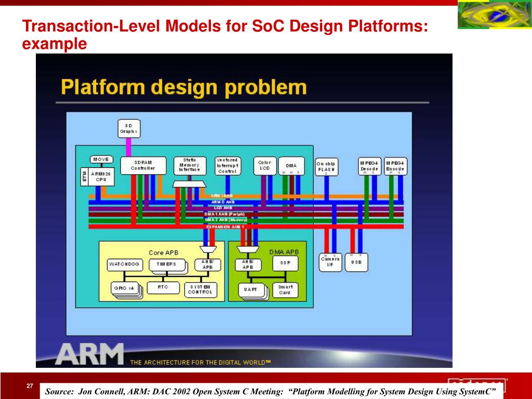Click 'THE ARCHITECTURE FOR THE DIGITAL WORLD' tagline

pos(201,362)
